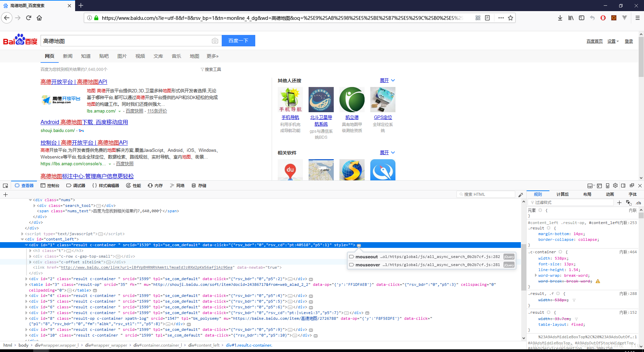Open the new browser tab button
This screenshot has height=352, width=644.
point(81,5)
